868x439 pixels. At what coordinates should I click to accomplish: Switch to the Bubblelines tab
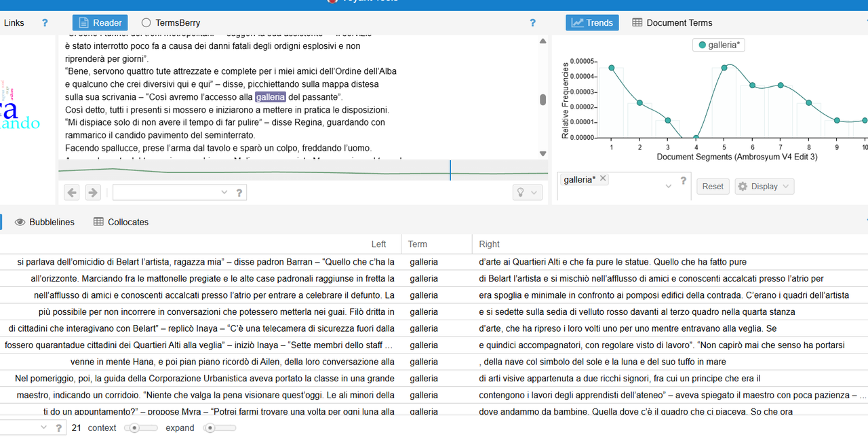pos(45,222)
